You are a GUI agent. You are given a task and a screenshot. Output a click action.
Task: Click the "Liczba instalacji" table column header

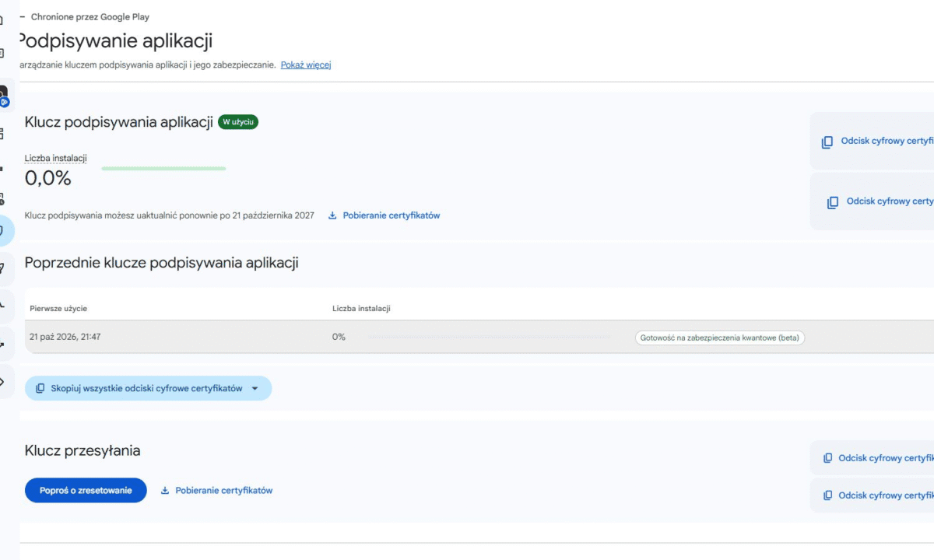click(x=361, y=309)
